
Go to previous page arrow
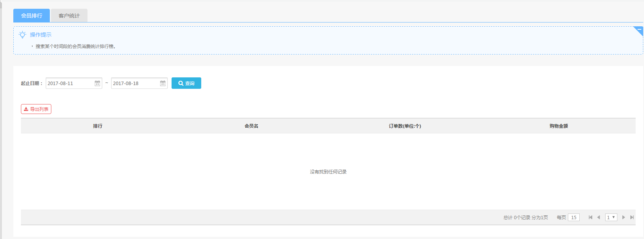tap(599, 217)
